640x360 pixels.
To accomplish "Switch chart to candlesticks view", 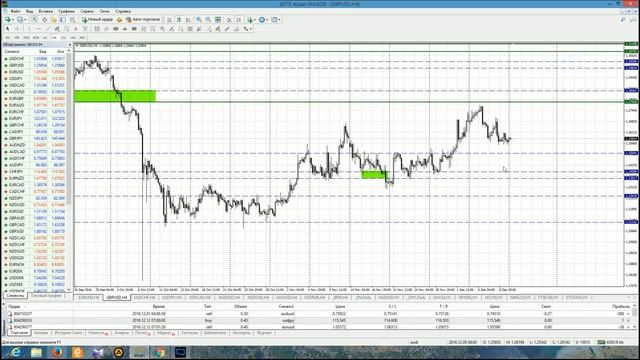I will click(x=178, y=20).
